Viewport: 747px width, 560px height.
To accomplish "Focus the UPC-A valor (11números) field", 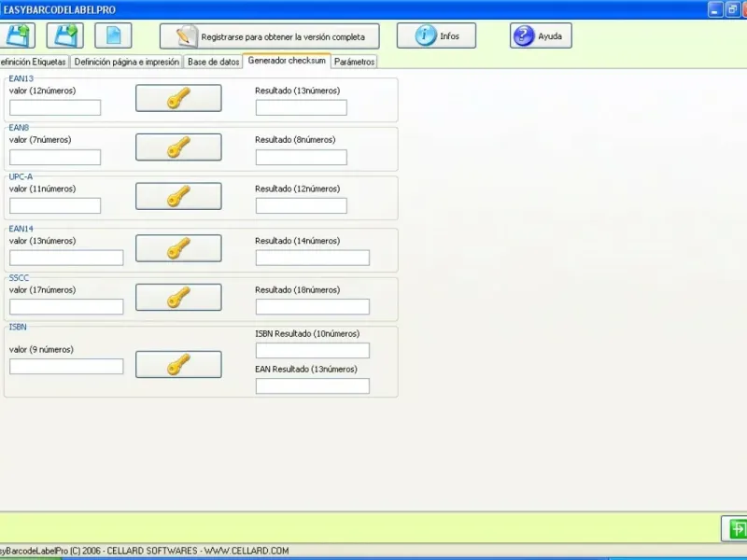I will click(x=55, y=205).
